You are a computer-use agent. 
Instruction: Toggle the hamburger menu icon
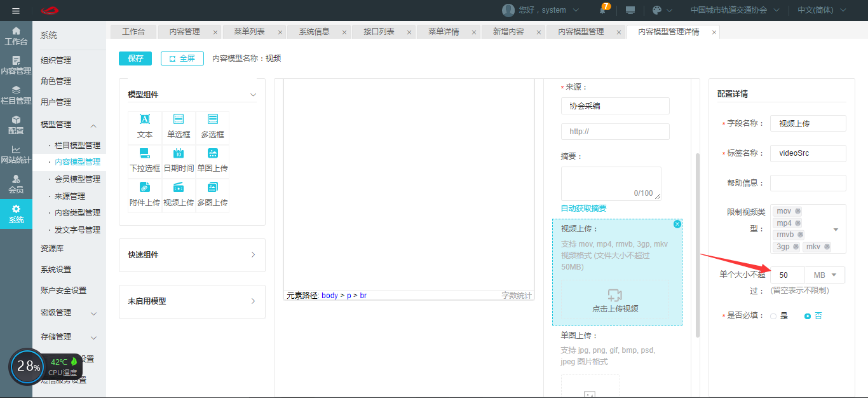coord(16,10)
